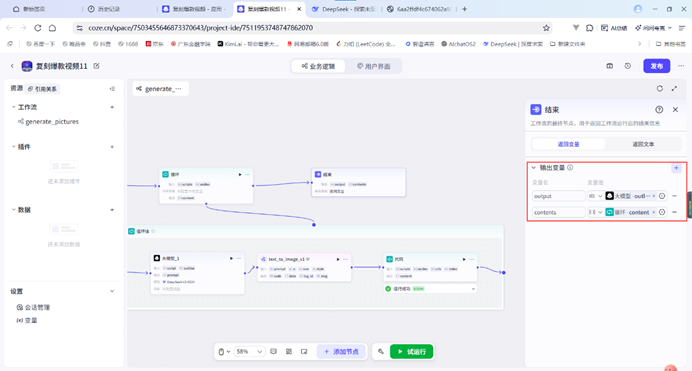Click the history clock icon near 发布
Viewport: 692px width, 371px height.
click(x=628, y=66)
